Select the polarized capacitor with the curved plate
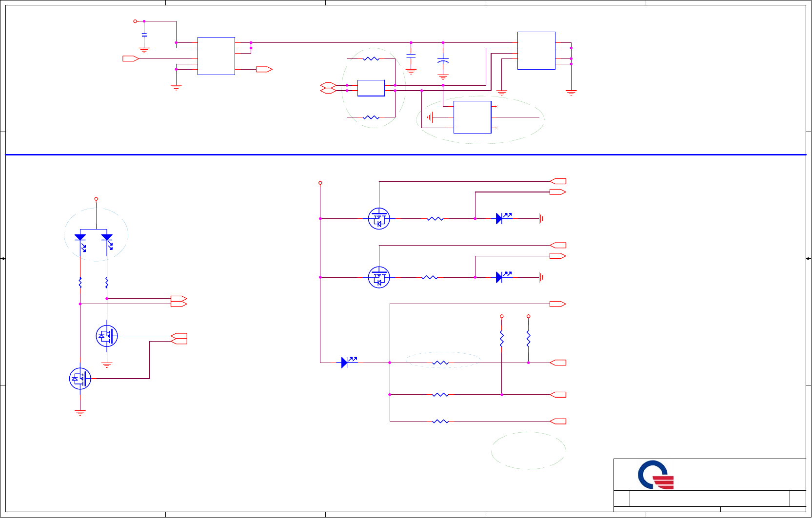The height and width of the screenshot is (518, 812). click(443, 61)
